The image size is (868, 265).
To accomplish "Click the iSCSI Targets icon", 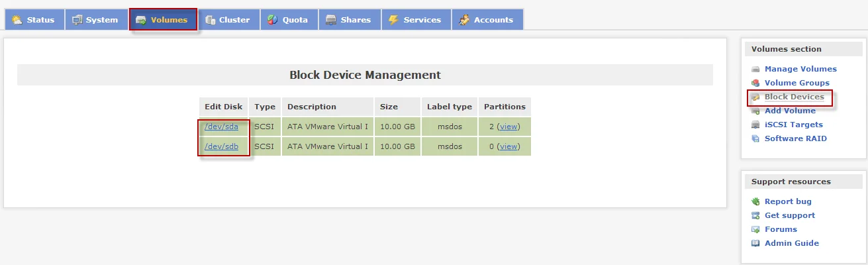I will (755, 125).
